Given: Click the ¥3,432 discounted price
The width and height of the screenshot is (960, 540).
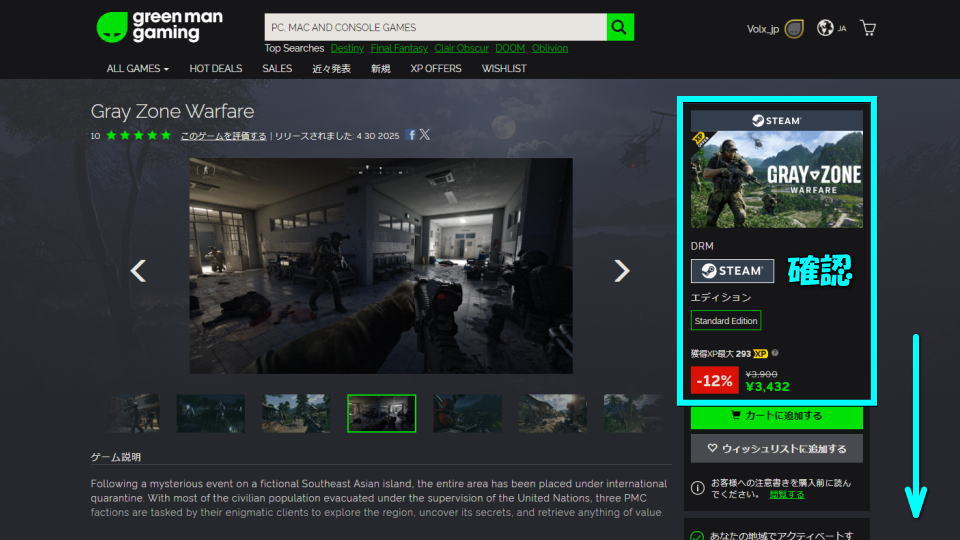Looking at the screenshot, I should point(767,386).
